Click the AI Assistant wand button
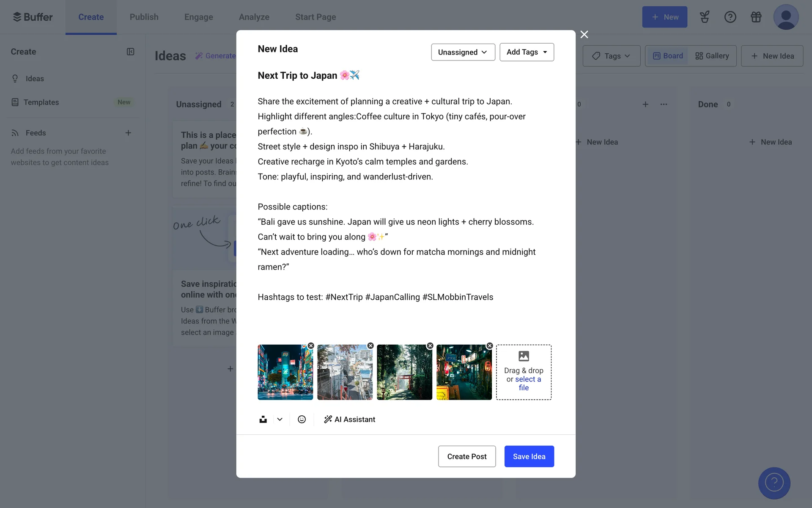Image resolution: width=812 pixels, height=508 pixels. 349,419
